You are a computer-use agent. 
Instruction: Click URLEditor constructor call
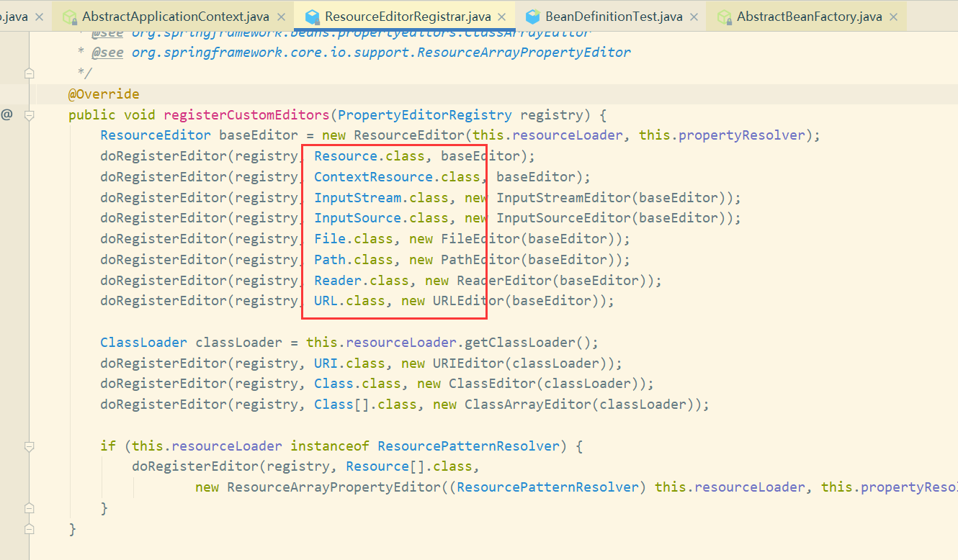[x=469, y=301]
